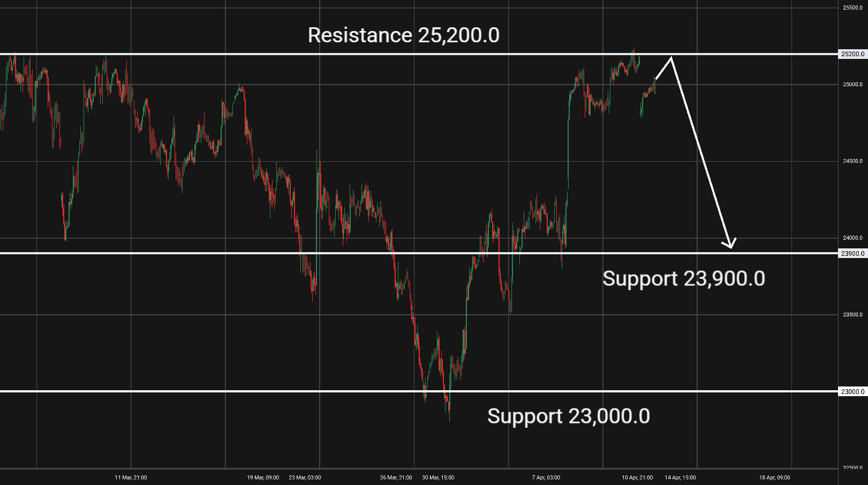The image size is (868, 485).
Task: Click the 'Support 23,000.0' annotation text
Action: [568, 416]
